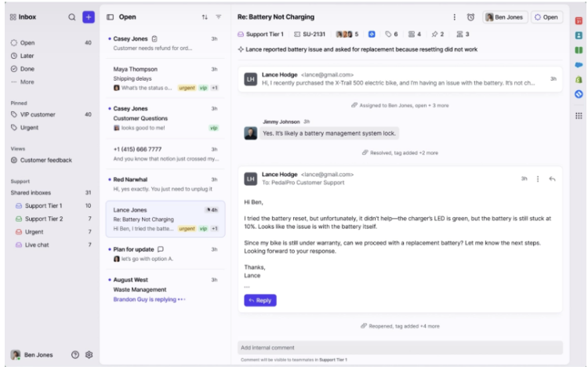Image resolution: width=588 pixels, height=370 pixels.
Task: Select Open in the sidebar
Action: pyautogui.click(x=51, y=43)
